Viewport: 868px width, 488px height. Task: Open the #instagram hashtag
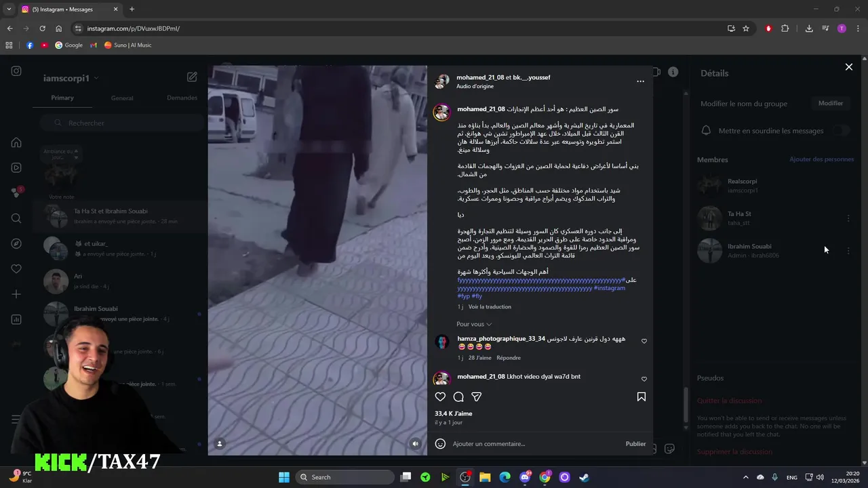point(610,288)
